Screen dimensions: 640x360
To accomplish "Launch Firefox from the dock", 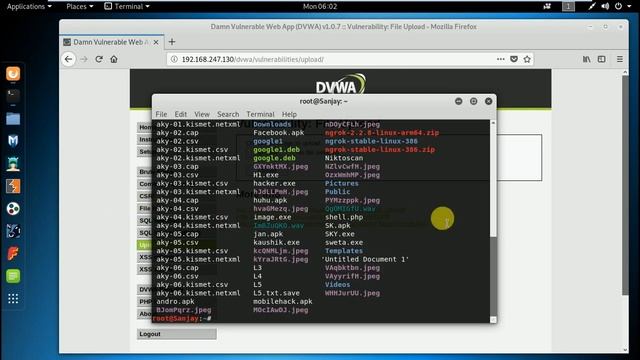I will pyautogui.click(x=13, y=74).
